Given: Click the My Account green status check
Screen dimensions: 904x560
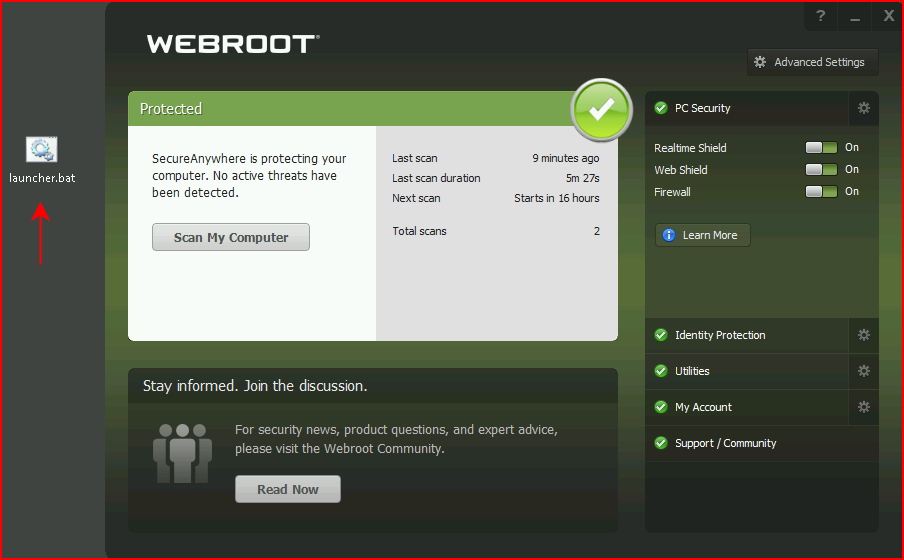Looking at the screenshot, I should 661,407.
